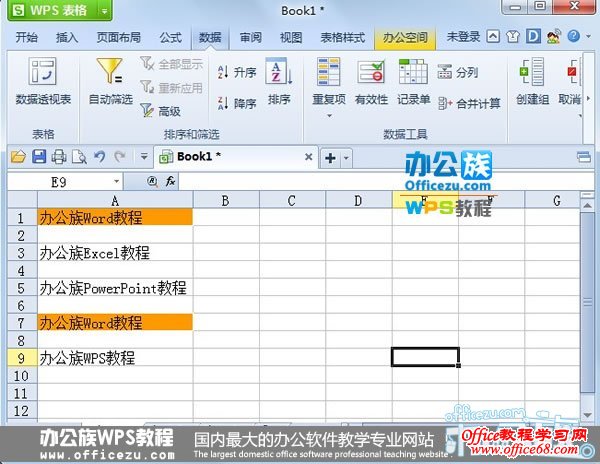Image resolution: width=600 pixels, height=464 pixels.
Task: Click the select-all corner box
Action: [x=22, y=200]
